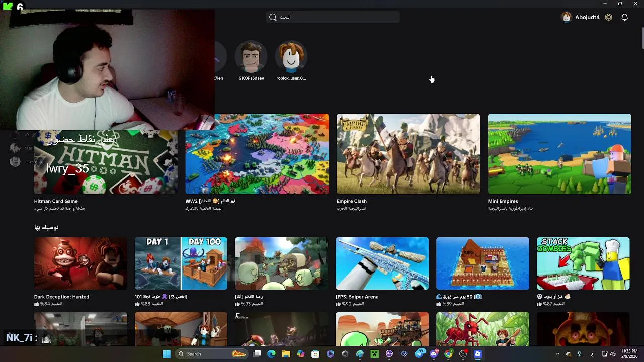Open Microsoft Store from the taskbar
This screenshot has height=362, width=644.
tap(315, 354)
